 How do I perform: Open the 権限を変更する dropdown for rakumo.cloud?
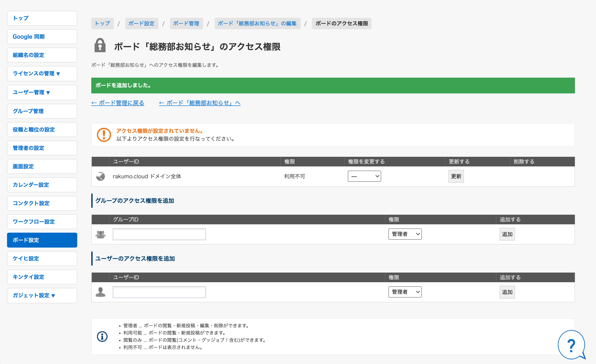pyautogui.click(x=364, y=176)
